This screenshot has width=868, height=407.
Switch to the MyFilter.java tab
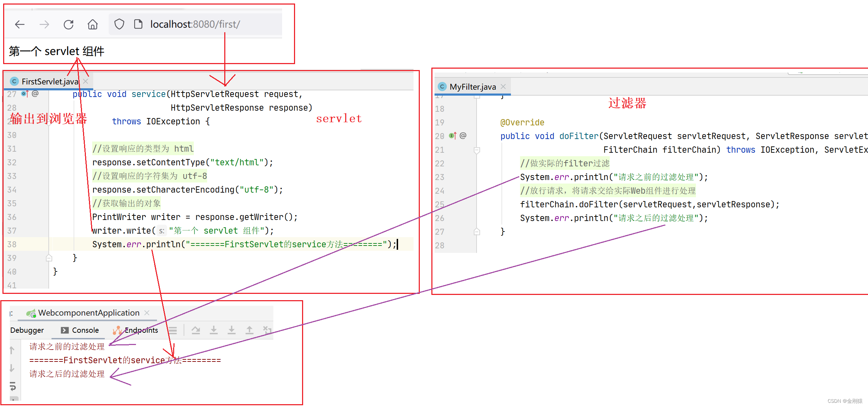(x=472, y=87)
